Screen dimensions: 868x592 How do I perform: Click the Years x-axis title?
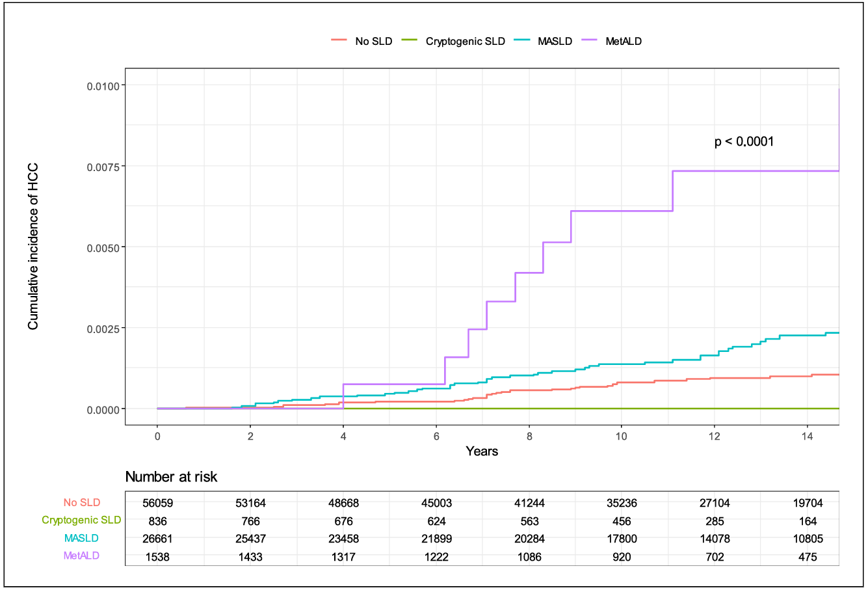pyautogui.click(x=482, y=451)
